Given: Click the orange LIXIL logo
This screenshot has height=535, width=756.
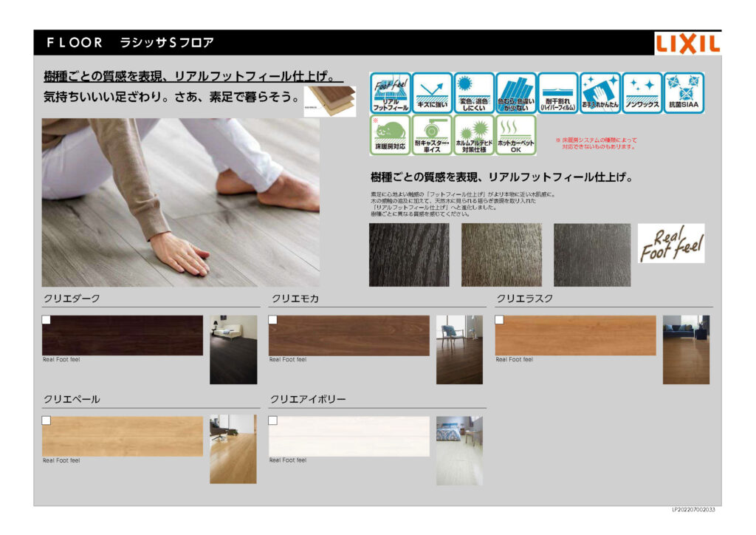Looking at the screenshot, I should 687,44.
